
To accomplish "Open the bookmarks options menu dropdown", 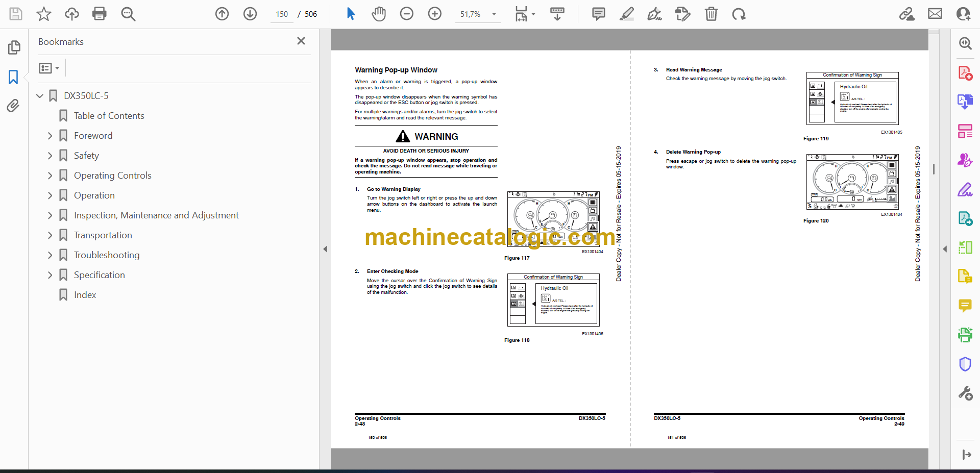I will point(49,68).
